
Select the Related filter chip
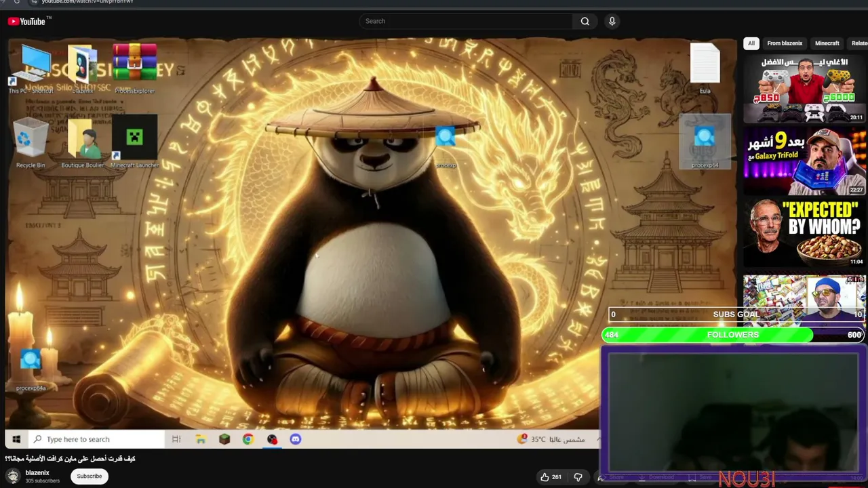[859, 43]
